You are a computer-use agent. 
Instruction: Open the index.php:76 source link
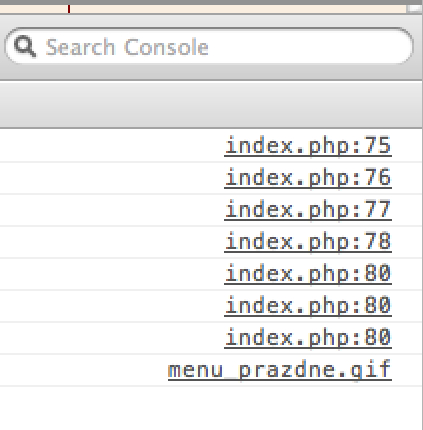308,178
